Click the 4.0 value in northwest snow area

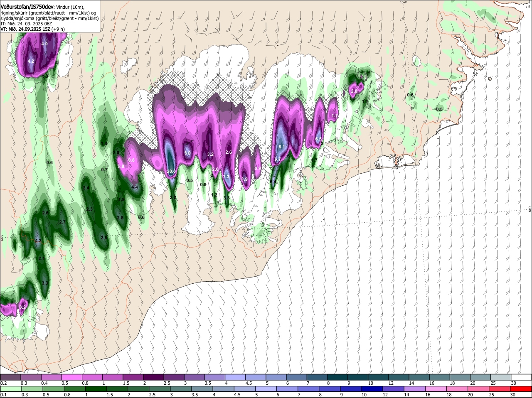click(44, 44)
